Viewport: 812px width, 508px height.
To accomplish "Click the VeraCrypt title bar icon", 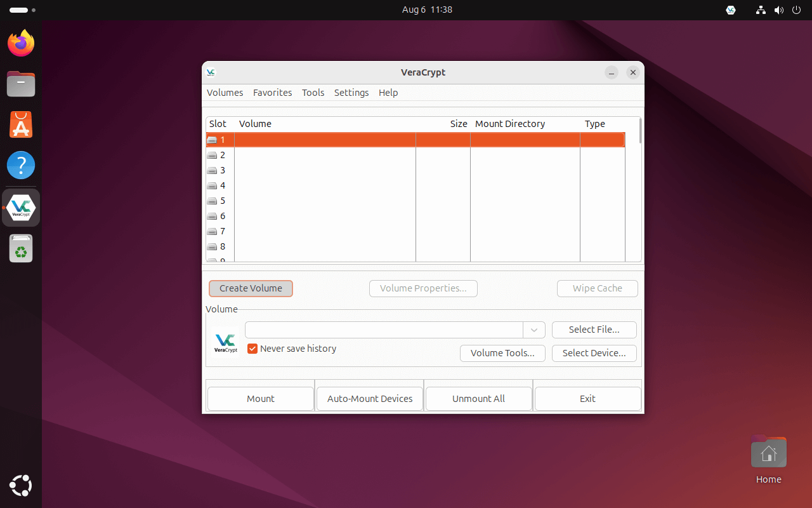I will [x=211, y=72].
